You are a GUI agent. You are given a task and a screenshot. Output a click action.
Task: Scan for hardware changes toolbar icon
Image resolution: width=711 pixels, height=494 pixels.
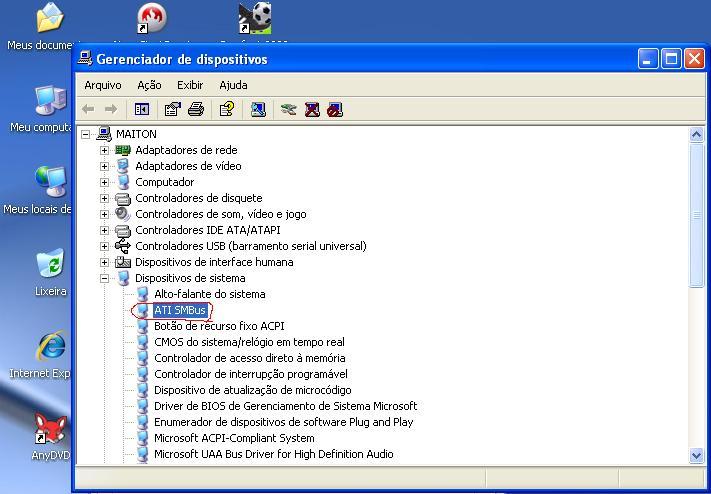click(258, 109)
